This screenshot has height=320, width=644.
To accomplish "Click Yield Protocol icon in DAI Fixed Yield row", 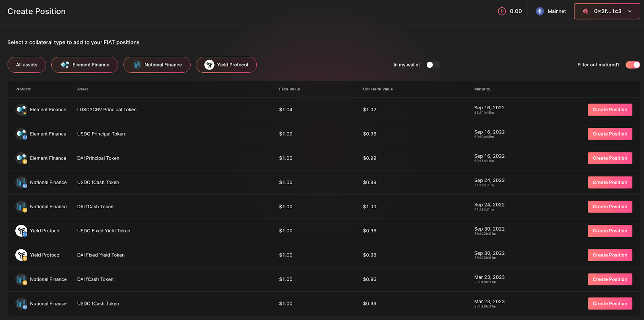I will pyautogui.click(x=21, y=255).
